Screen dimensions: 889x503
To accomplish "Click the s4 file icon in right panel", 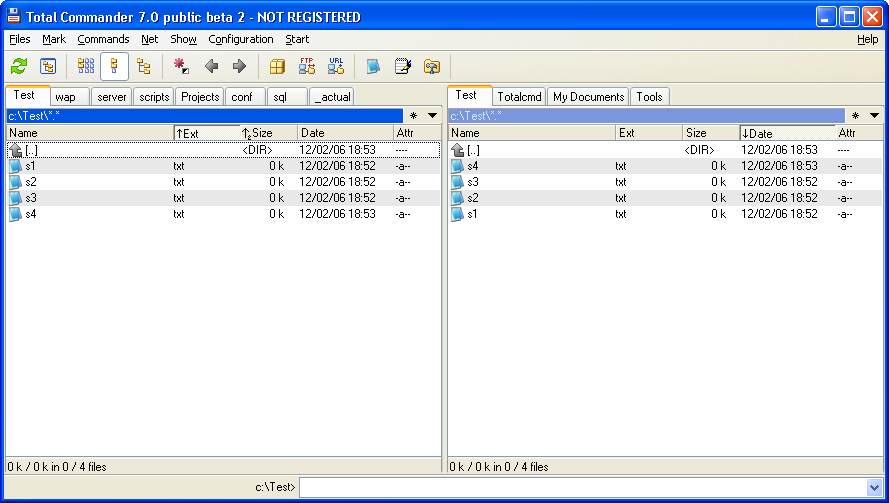I will click(458, 166).
